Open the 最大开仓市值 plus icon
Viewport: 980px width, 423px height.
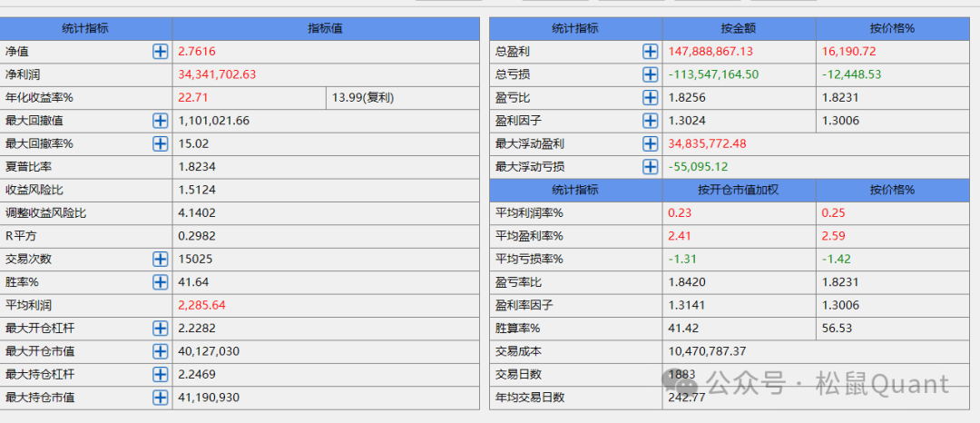[x=161, y=351]
